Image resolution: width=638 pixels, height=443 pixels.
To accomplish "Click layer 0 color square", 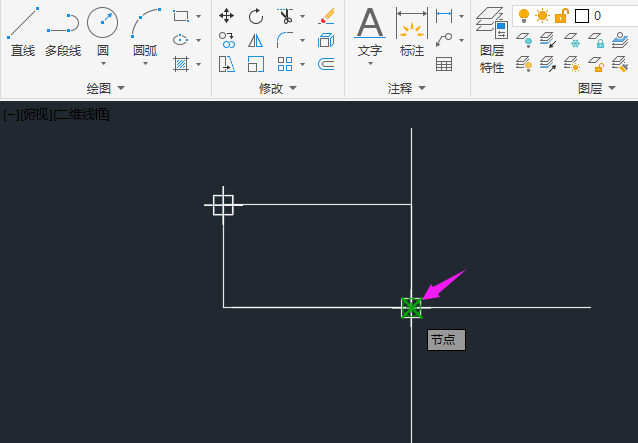I will tap(582, 16).
